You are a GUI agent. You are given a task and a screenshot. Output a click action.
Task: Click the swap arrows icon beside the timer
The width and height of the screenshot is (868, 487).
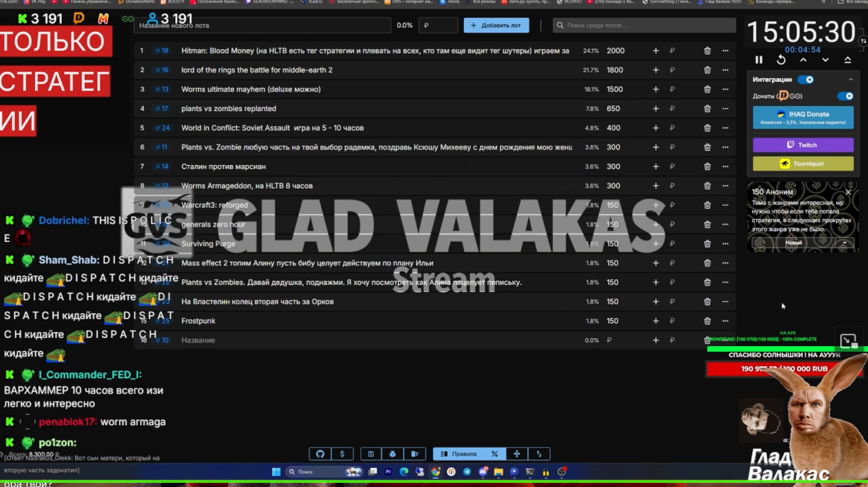pos(863,41)
